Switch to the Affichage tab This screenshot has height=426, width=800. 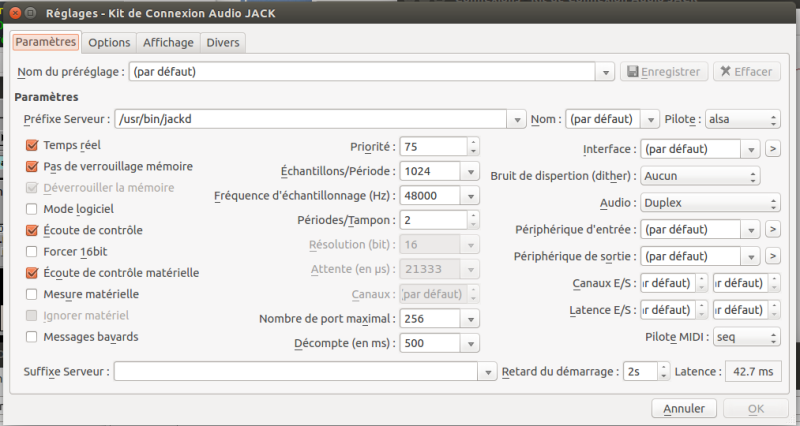168,42
